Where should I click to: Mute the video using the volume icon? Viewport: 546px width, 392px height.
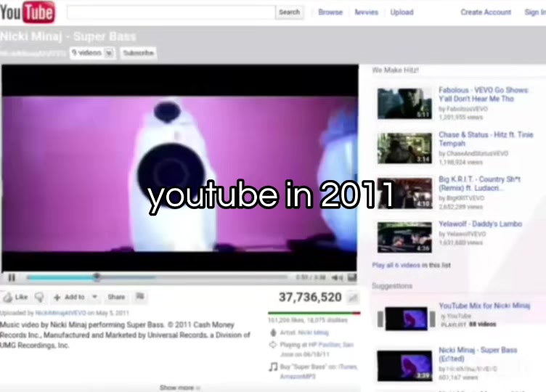click(337, 277)
